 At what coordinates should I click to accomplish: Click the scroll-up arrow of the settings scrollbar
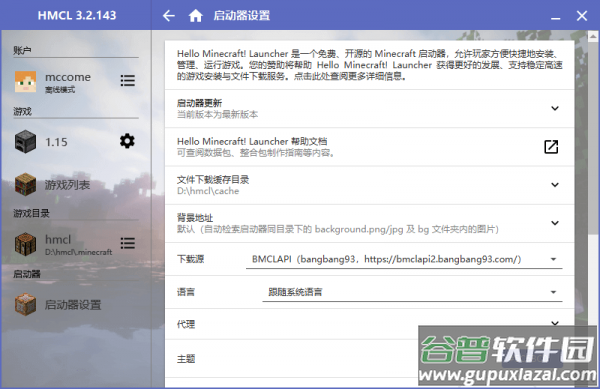click(x=593, y=36)
